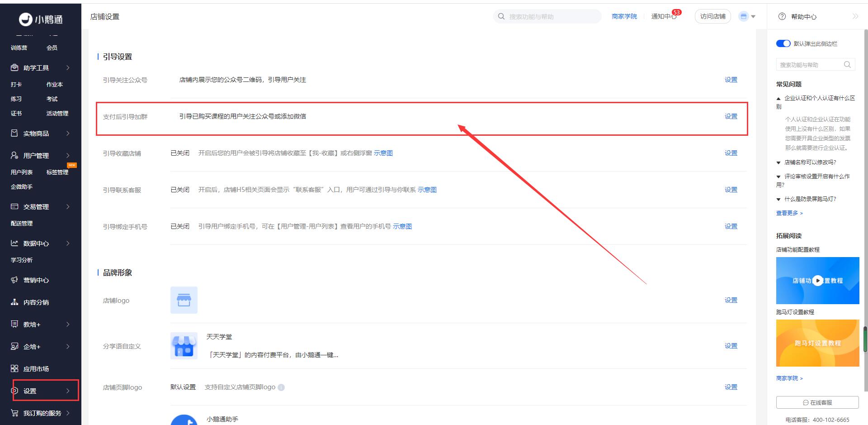Image resolution: width=868 pixels, height=425 pixels.
Task: Play the 店铺功能配置教程 video
Action: tap(817, 281)
